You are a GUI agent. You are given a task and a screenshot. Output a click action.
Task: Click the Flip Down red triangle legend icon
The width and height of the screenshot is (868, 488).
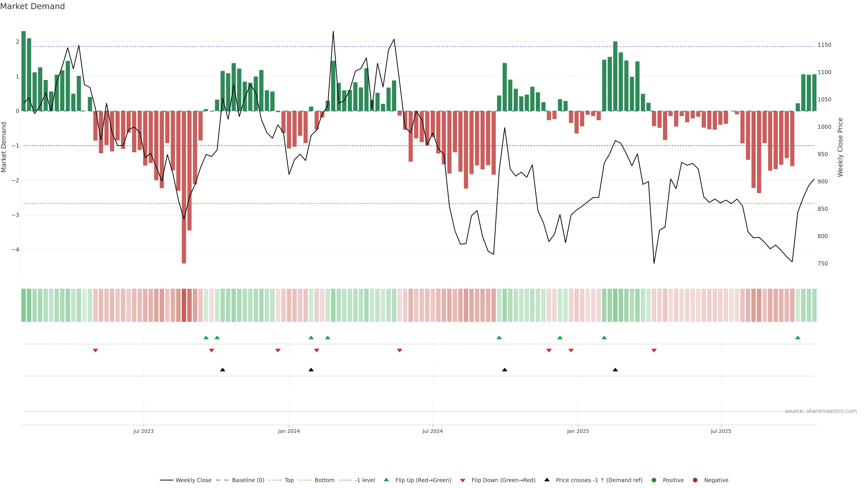coord(463,480)
